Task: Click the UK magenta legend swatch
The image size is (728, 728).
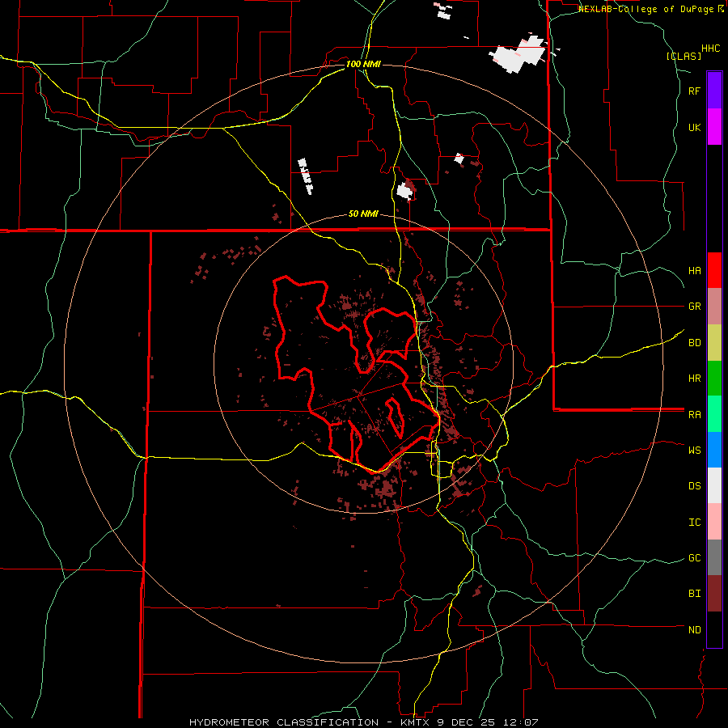Action: tap(714, 127)
